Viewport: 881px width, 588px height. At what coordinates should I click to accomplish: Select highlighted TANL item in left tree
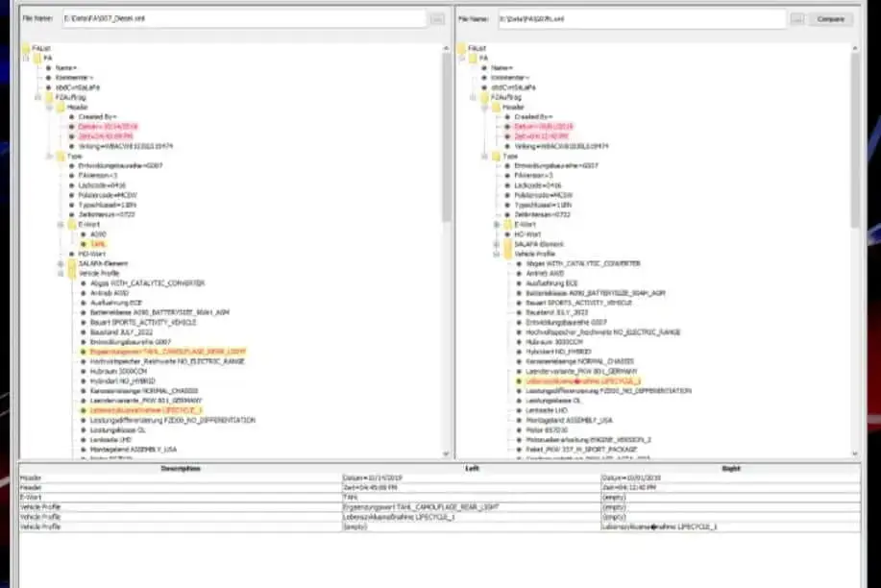click(98, 244)
